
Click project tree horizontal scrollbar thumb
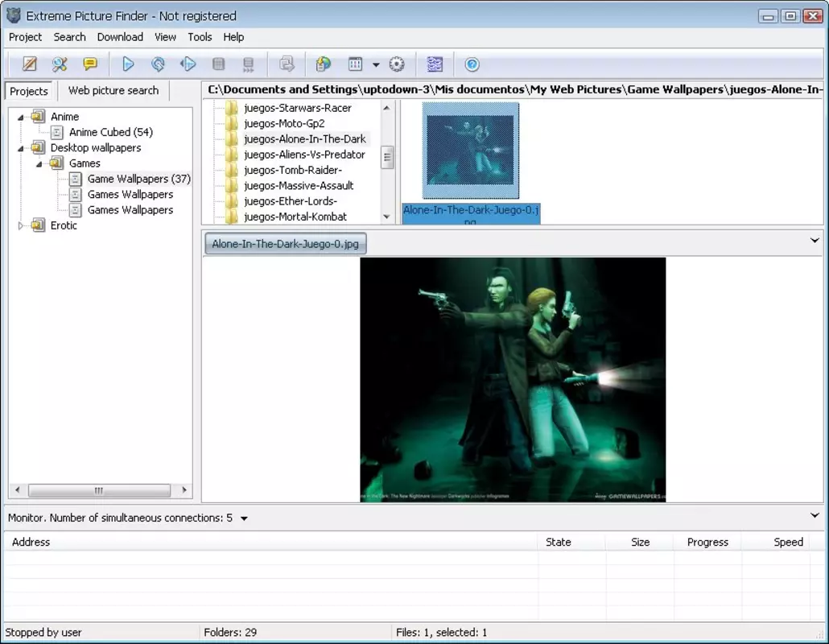[99, 491]
